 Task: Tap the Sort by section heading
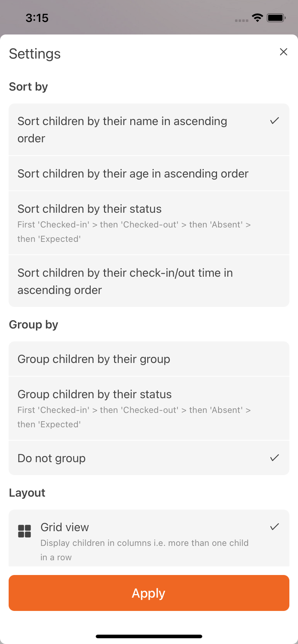click(x=28, y=87)
